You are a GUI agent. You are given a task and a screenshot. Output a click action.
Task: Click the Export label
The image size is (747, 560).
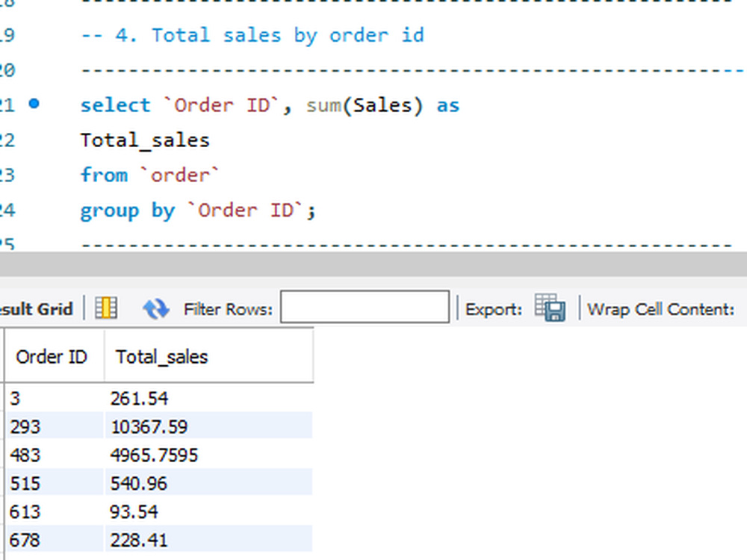tap(494, 310)
